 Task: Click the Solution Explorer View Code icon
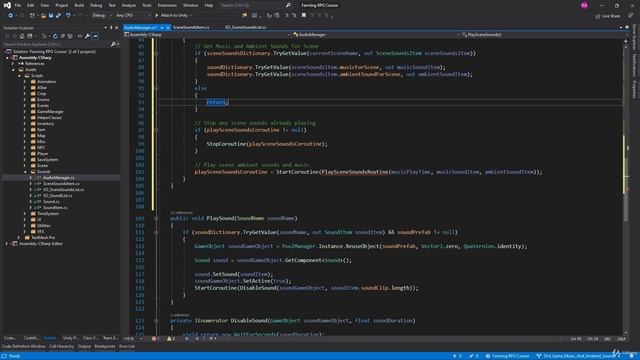pyautogui.click(x=80, y=36)
